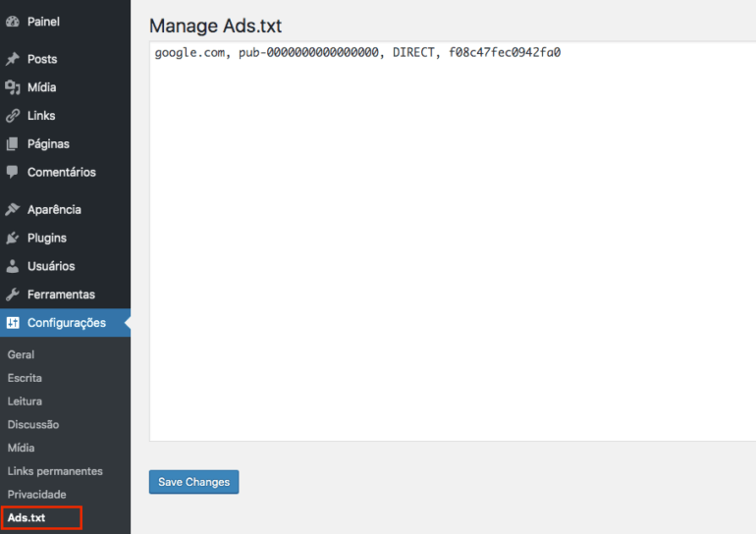Click inside the Ads.txt content textarea

(x=453, y=240)
